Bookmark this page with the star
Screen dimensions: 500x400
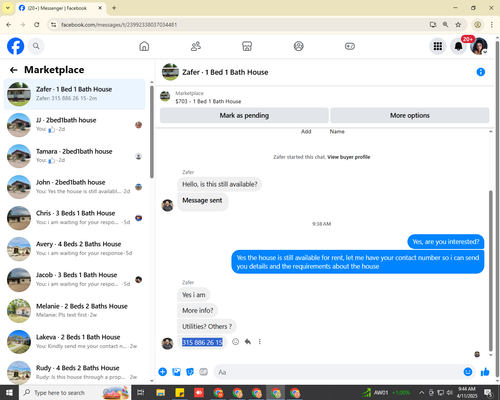pyautogui.click(x=458, y=25)
